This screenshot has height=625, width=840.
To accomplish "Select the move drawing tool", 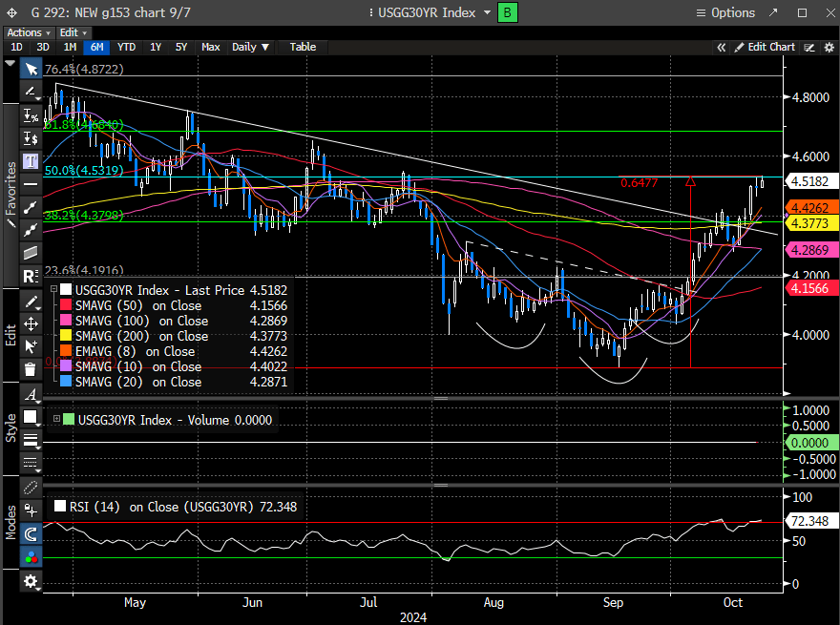I will (31, 323).
